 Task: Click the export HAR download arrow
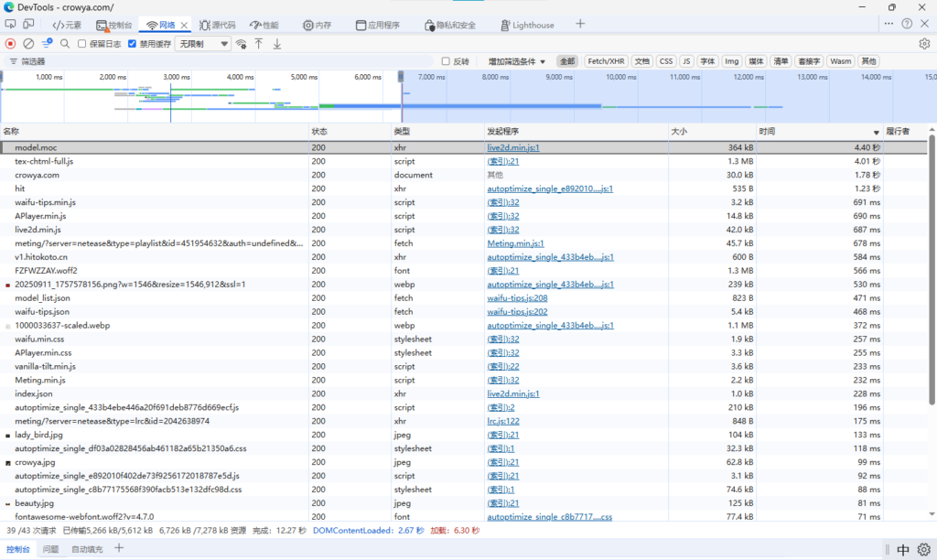click(277, 43)
